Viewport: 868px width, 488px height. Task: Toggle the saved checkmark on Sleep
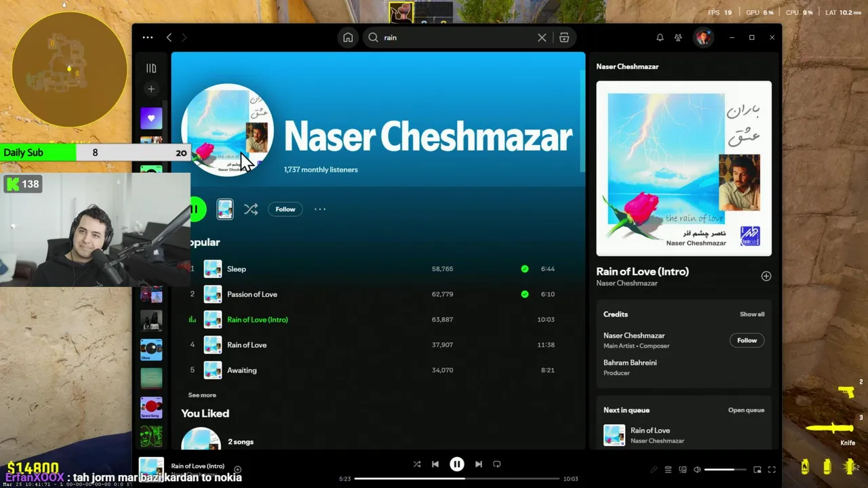coord(524,269)
